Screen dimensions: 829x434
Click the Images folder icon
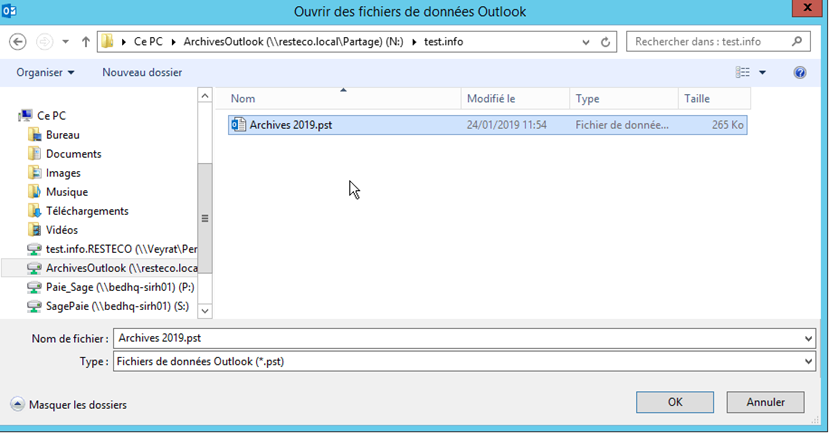pyautogui.click(x=34, y=173)
